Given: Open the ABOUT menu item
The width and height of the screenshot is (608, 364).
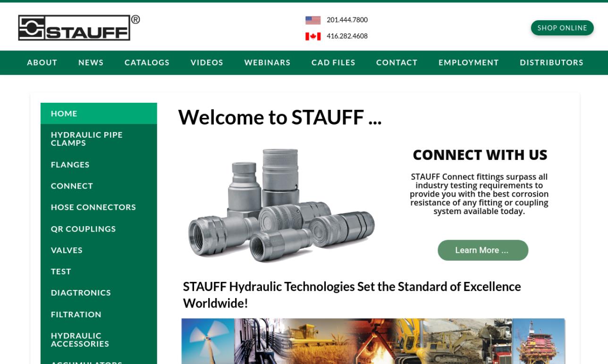Looking at the screenshot, I should tap(42, 62).
